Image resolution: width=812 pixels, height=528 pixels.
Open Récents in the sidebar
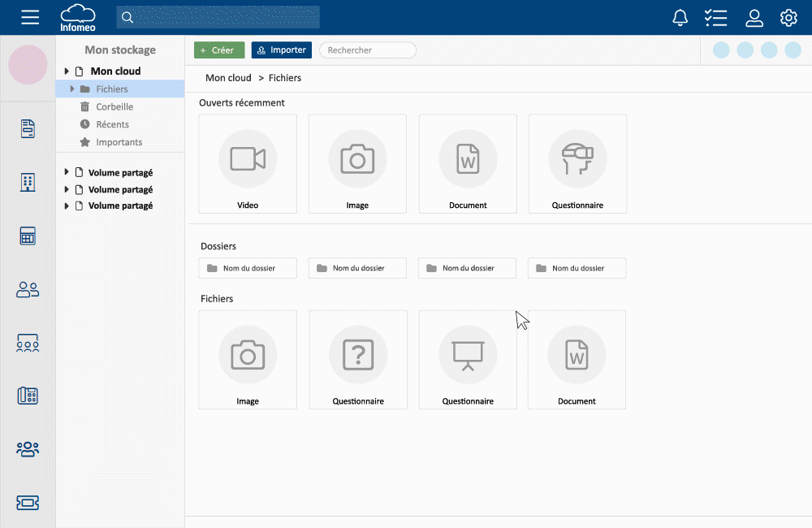(x=112, y=124)
